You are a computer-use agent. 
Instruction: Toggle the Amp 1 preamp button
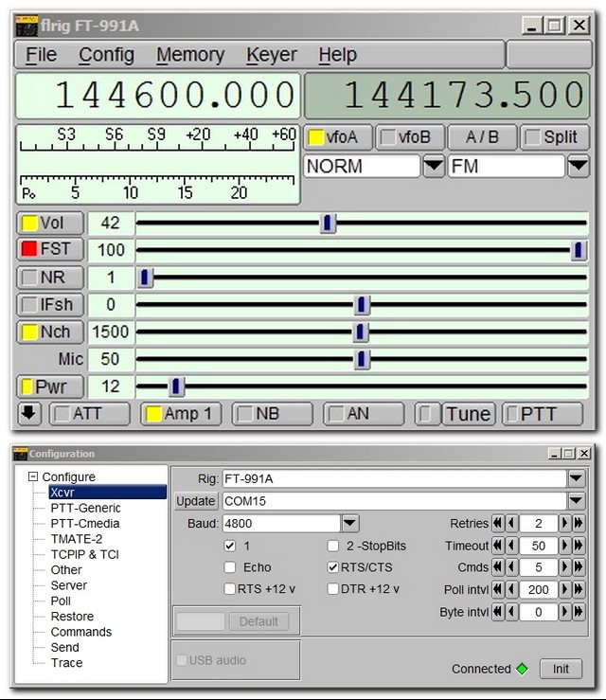(x=181, y=414)
